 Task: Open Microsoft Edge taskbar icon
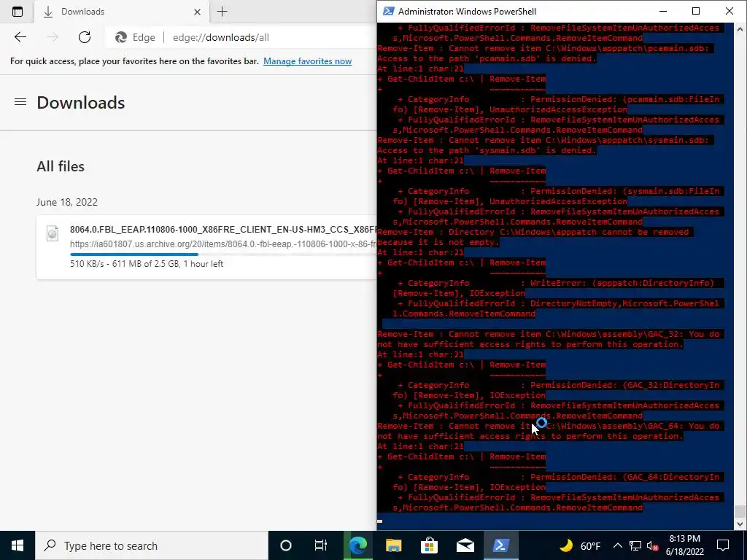coord(357,545)
